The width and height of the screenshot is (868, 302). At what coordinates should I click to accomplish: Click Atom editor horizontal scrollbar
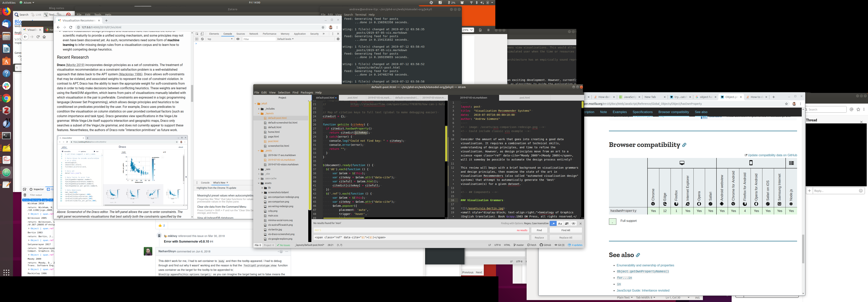point(344,218)
